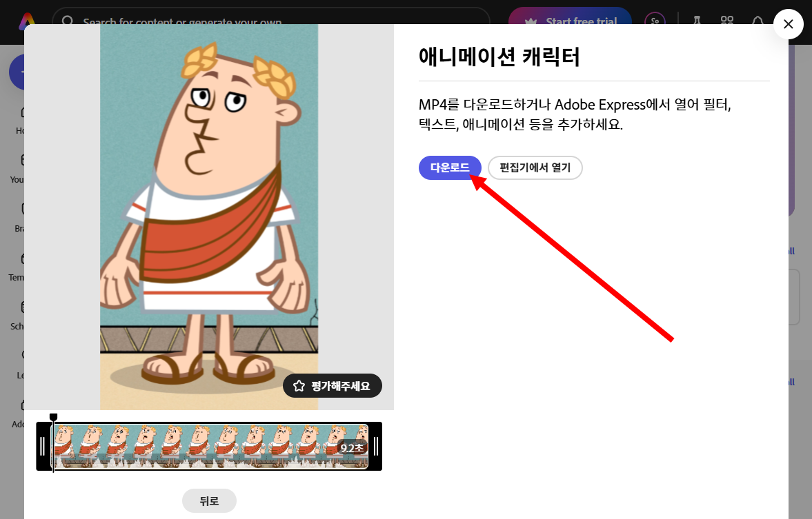
Task: Open the character via 편집기에서 열기
Action: click(535, 167)
